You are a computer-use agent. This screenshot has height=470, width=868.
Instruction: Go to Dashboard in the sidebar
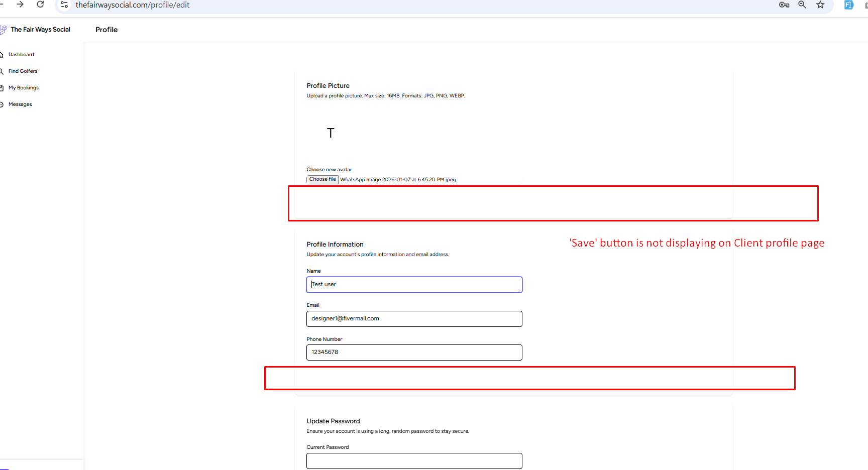point(21,55)
